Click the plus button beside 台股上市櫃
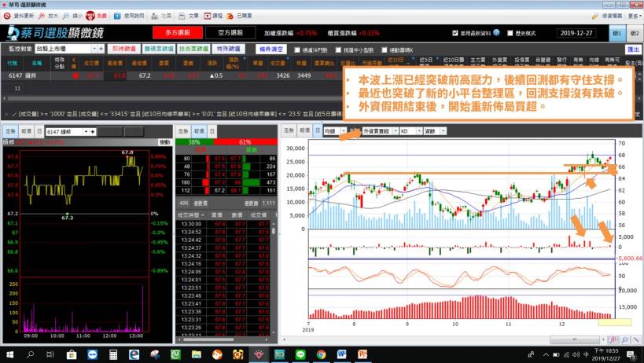This screenshot has height=363, width=644. [x=101, y=49]
